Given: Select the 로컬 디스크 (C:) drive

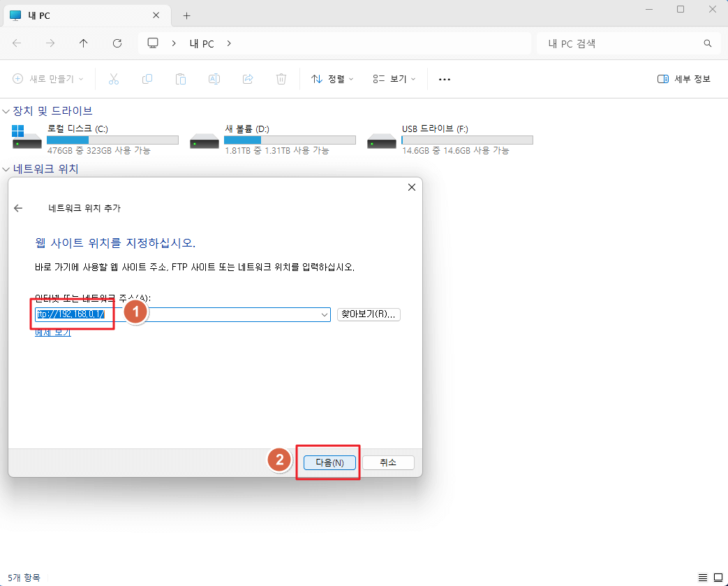Looking at the screenshot, I should click(95, 139).
